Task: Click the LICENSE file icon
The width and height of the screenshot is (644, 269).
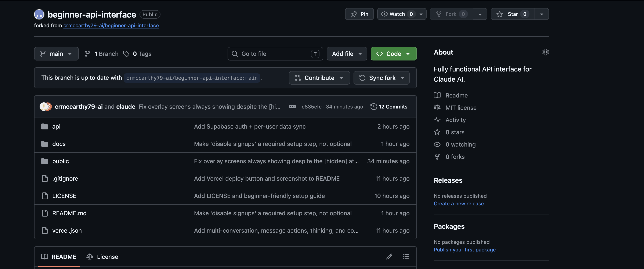Action: 45,196
